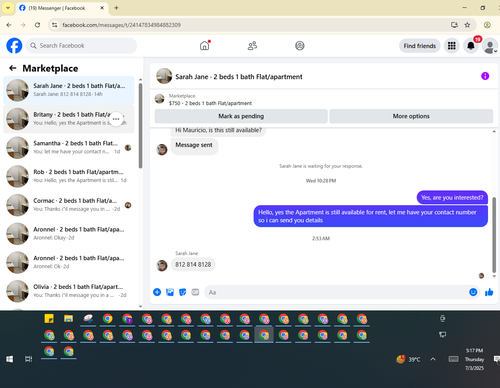Focus message text box Aa
The height and width of the screenshot is (388, 500).
(341, 292)
